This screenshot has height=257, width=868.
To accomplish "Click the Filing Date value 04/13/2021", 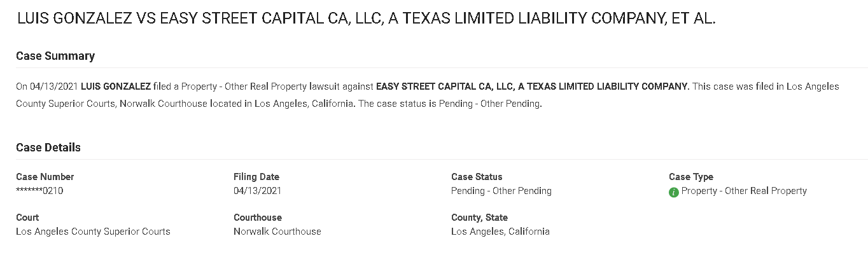I will (257, 191).
